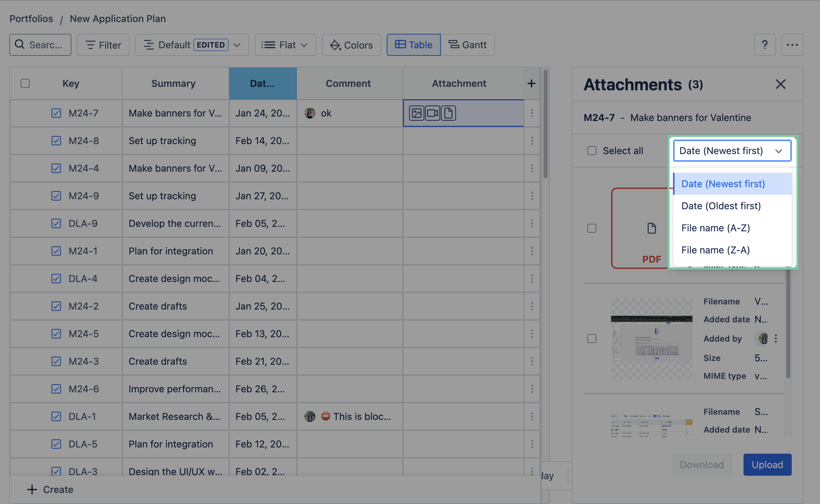
Task: Expand the Default EDITED view dropdown
Action: click(192, 45)
